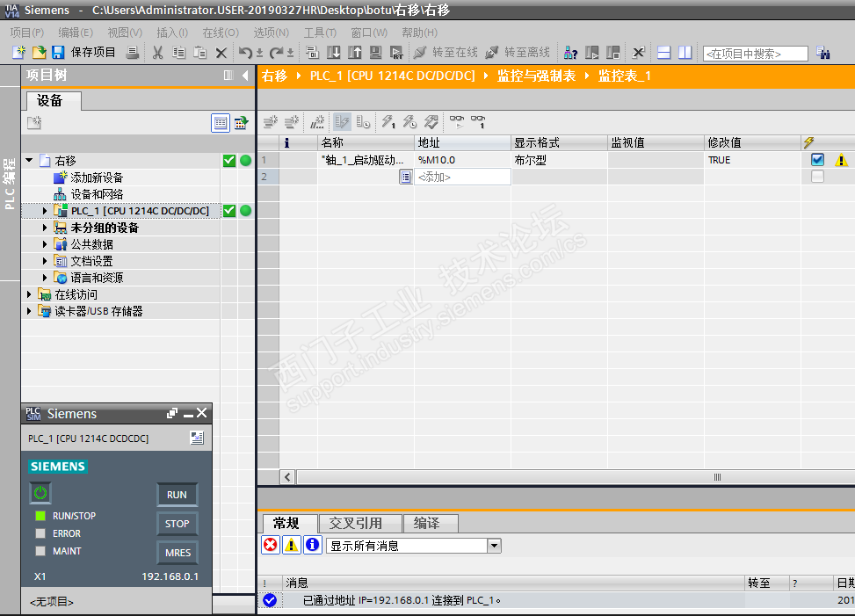Toggle the PLCSIM green power button

click(40, 493)
